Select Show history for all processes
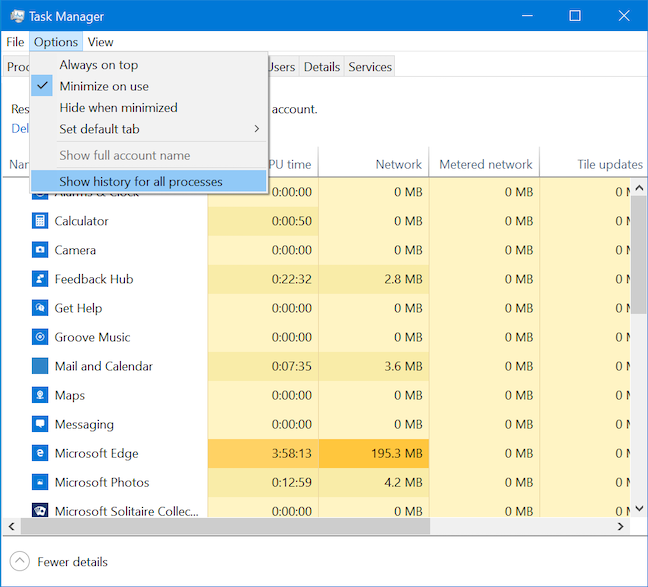This screenshot has height=587, width=648. point(149,181)
